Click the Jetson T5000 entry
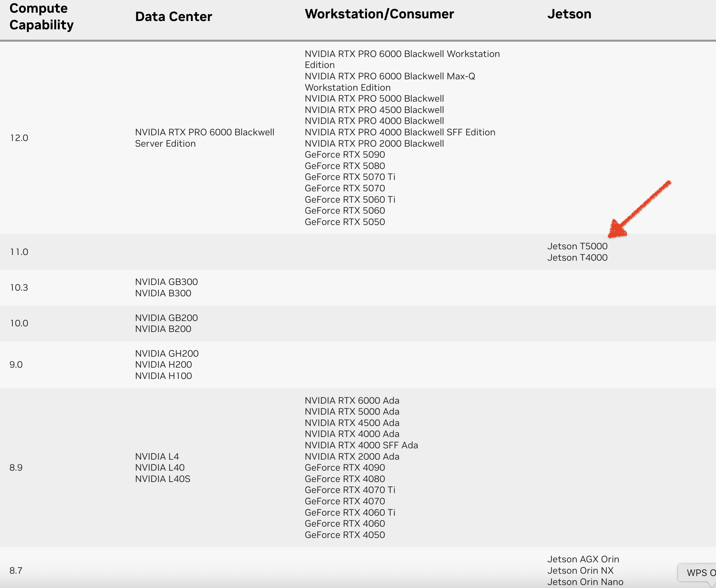The width and height of the screenshot is (716, 588). point(577,246)
